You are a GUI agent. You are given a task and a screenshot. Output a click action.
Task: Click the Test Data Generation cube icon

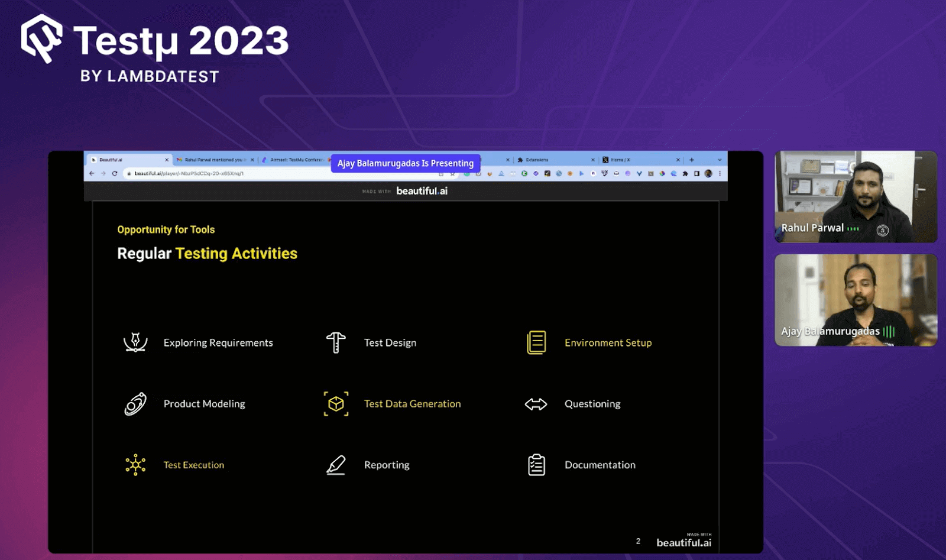335,404
